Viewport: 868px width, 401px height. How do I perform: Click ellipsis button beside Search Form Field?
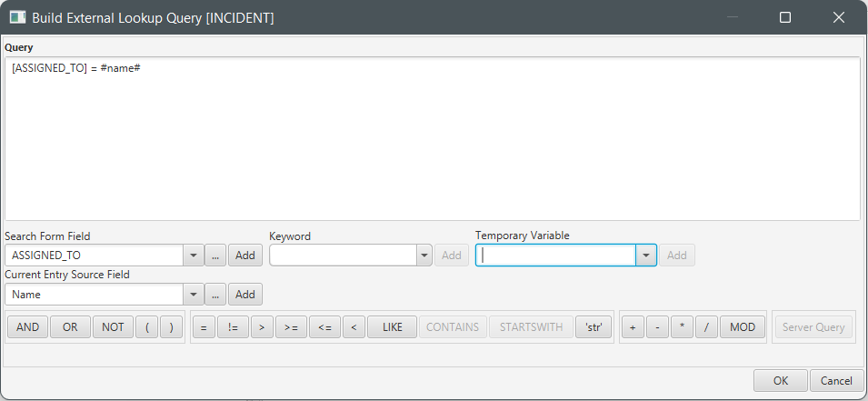tap(215, 256)
